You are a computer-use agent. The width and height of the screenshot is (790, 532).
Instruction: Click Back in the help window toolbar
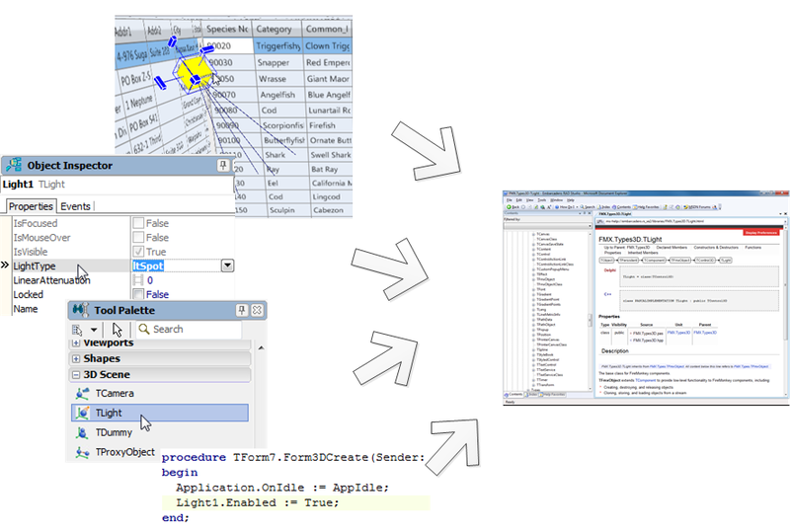point(513,207)
